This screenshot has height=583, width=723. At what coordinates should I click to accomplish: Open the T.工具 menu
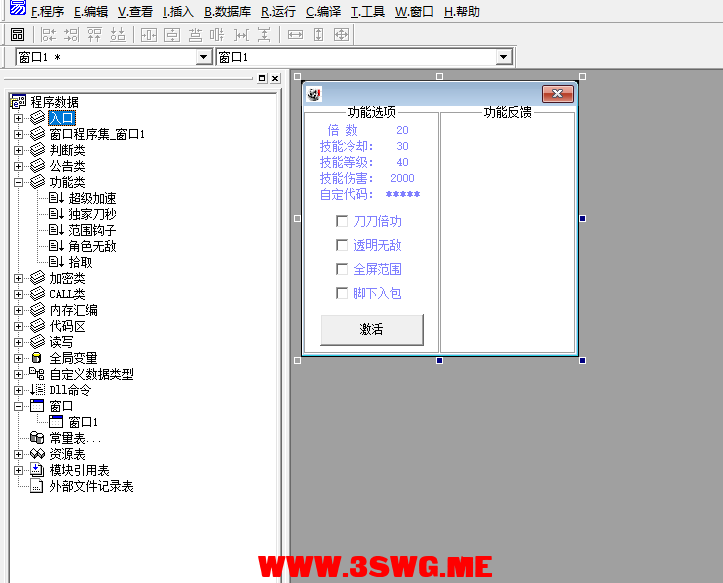pos(367,12)
